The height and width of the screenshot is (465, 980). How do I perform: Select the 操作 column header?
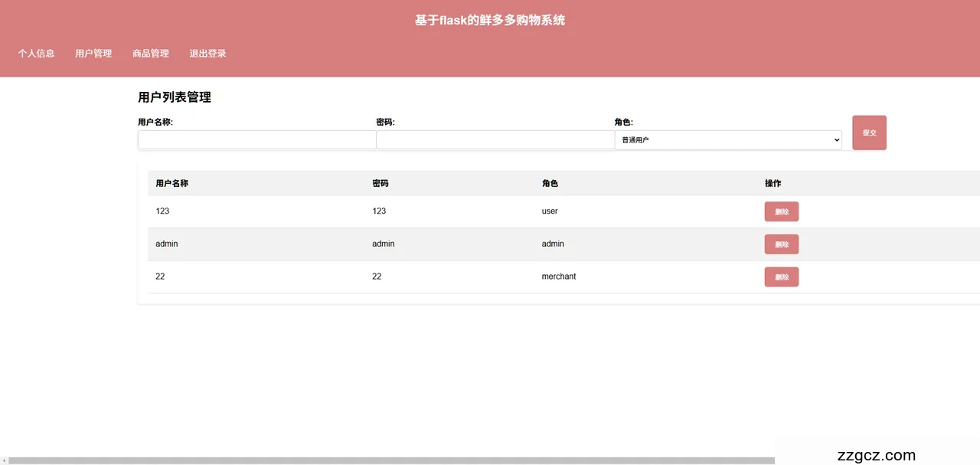point(773,184)
